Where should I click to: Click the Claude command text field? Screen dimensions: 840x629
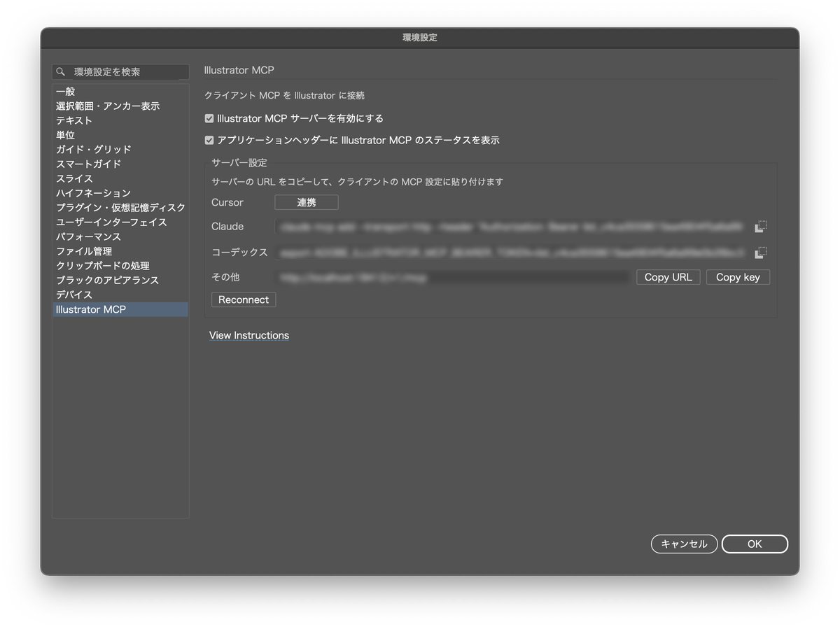[x=510, y=227]
